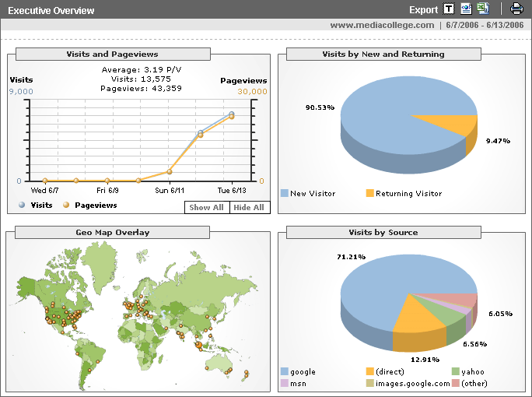The image size is (532, 397).
Task: Click the (direct) legend swatch
Action: (x=369, y=371)
